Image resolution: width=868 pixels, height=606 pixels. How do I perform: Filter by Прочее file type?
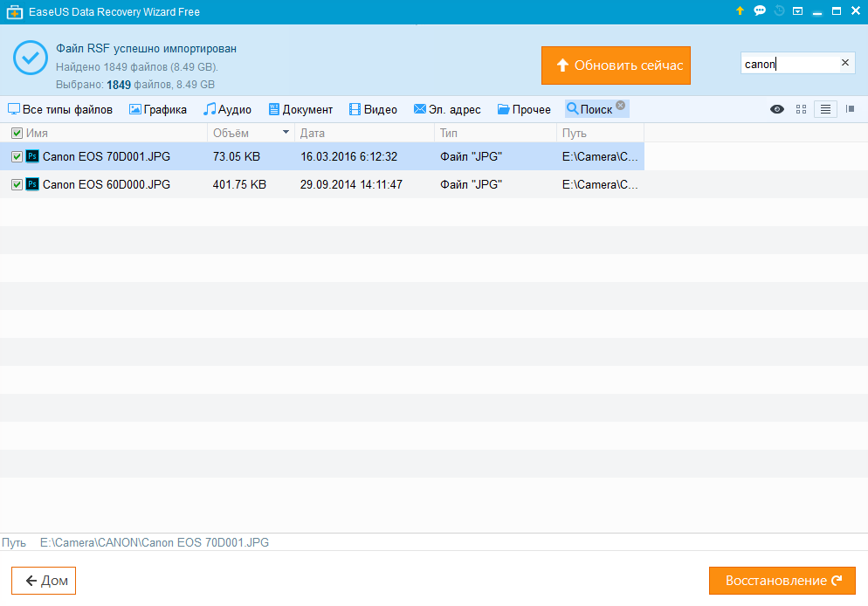point(524,109)
